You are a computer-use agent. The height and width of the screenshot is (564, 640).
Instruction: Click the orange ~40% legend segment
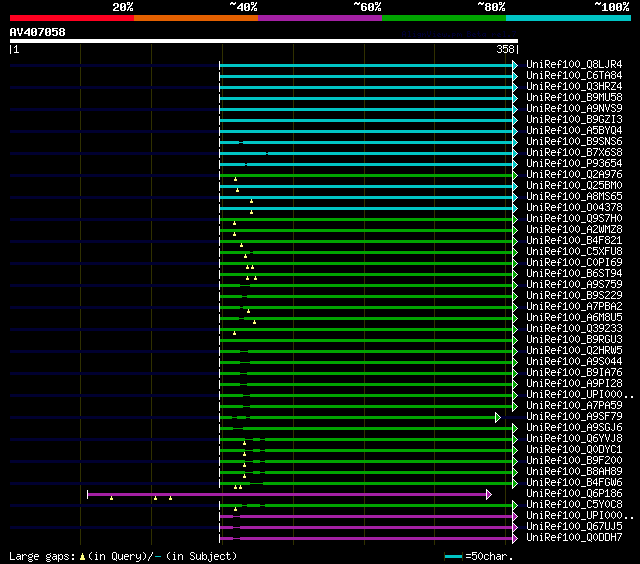[x=195, y=18]
